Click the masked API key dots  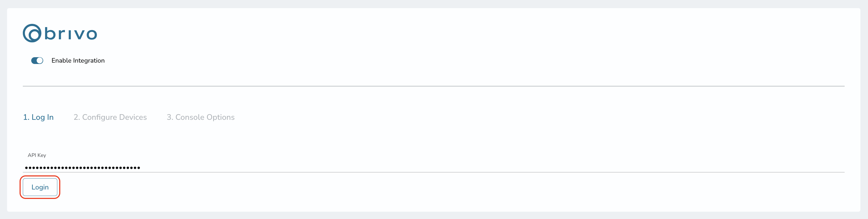83,168
